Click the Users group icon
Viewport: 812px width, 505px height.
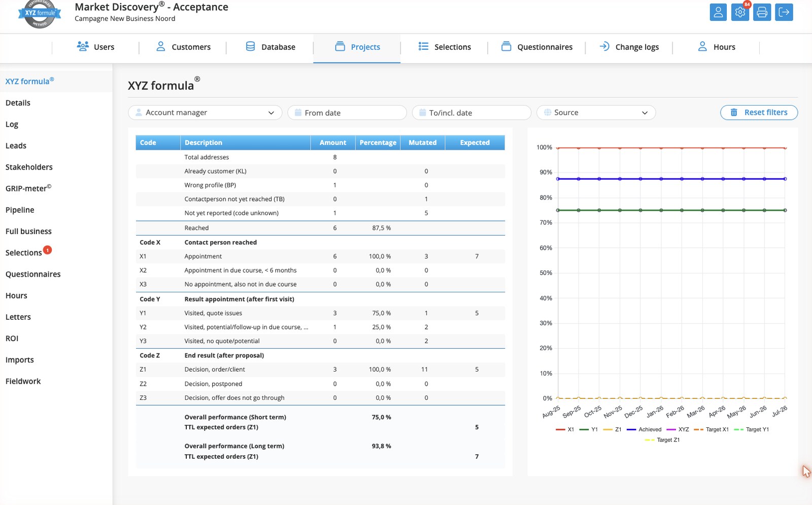(83, 46)
